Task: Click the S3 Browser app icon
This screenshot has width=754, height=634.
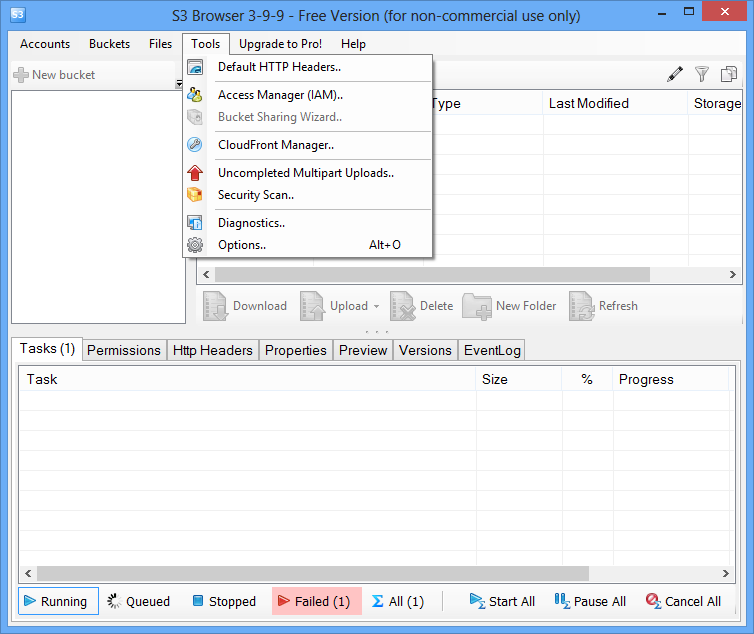Action: tap(17, 14)
